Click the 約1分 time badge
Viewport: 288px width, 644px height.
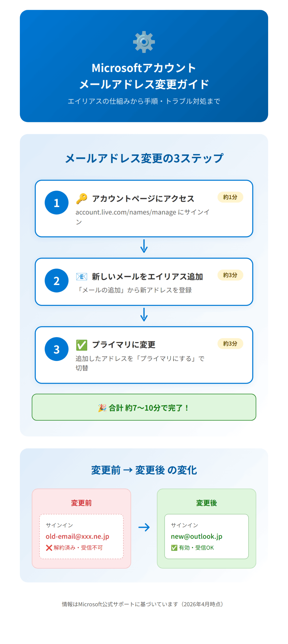point(230,197)
